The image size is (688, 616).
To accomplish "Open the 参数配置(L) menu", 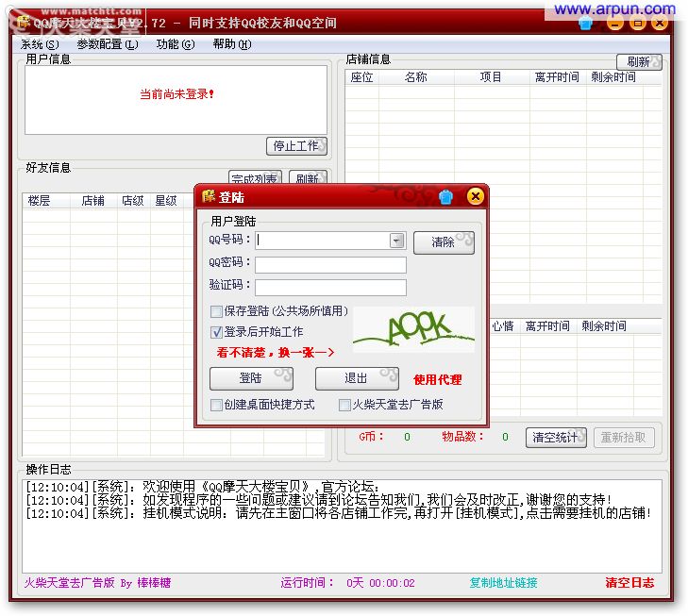I will [108, 44].
